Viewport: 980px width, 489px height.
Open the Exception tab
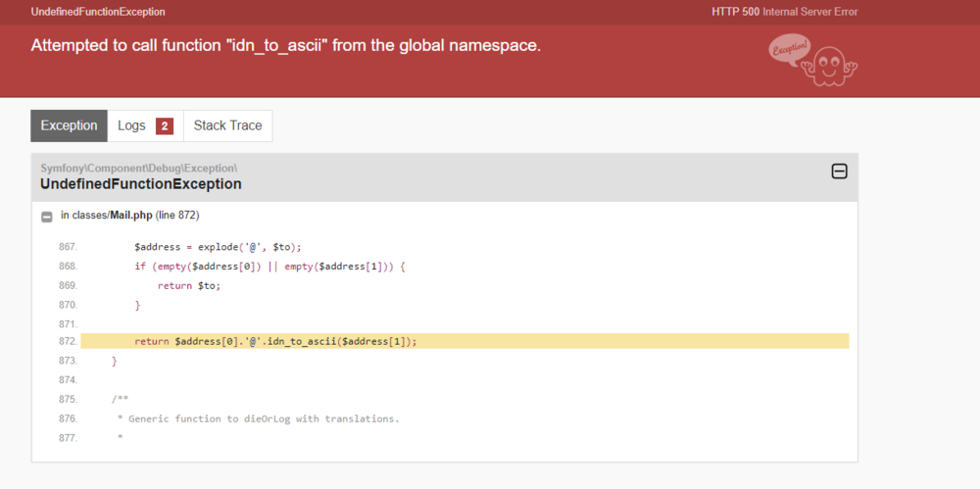point(69,125)
